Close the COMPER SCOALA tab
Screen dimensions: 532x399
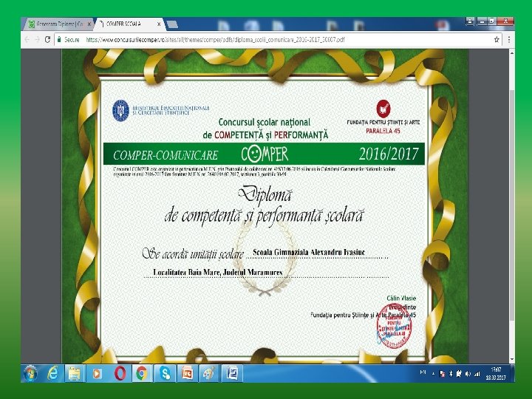159,24
